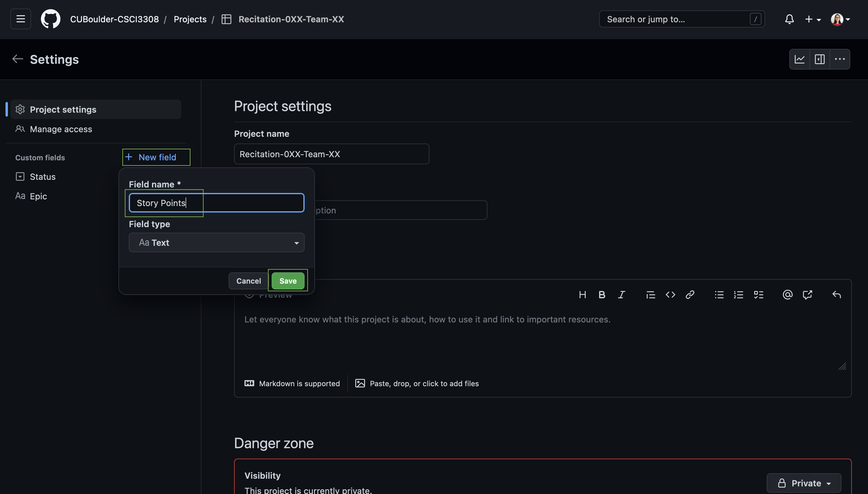
Task: Insert a numbered list
Action: tap(739, 295)
